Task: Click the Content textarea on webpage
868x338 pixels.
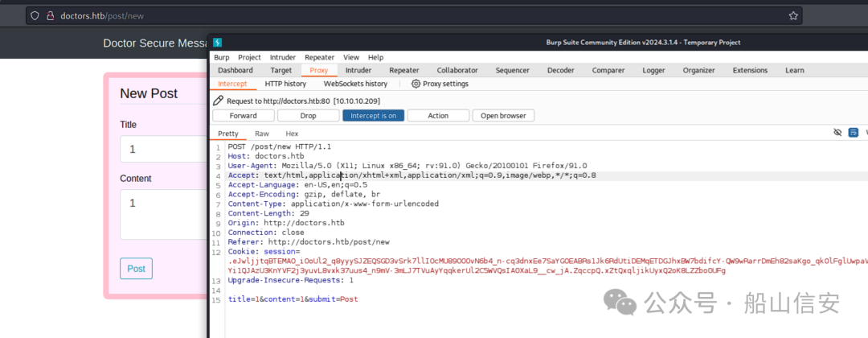Action: click(x=163, y=214)
